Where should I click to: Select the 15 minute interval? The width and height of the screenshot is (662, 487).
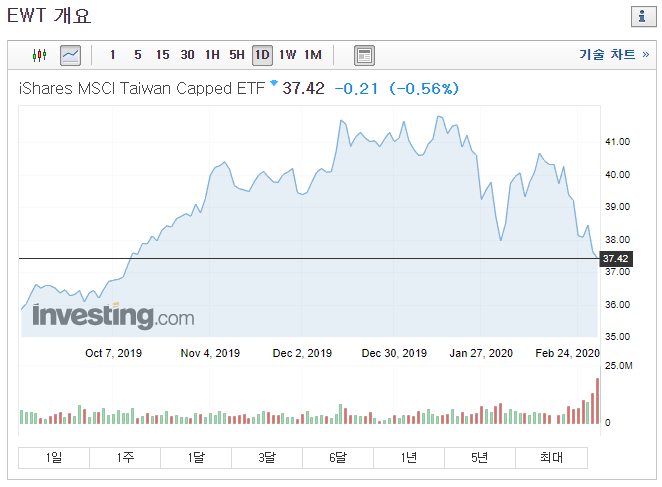(x=163, y=55)
